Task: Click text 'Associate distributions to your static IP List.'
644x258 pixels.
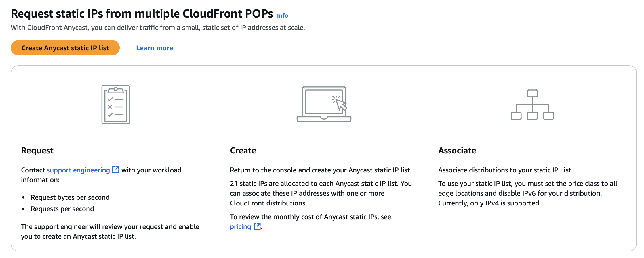Action: (x=505, y=170)
